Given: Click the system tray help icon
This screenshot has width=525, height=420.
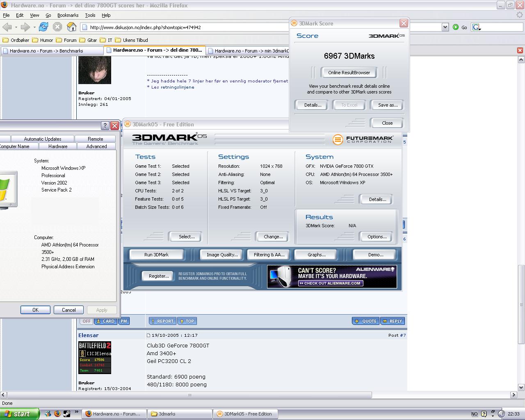Looking at the screenshot, I should (x=484, y=414).
